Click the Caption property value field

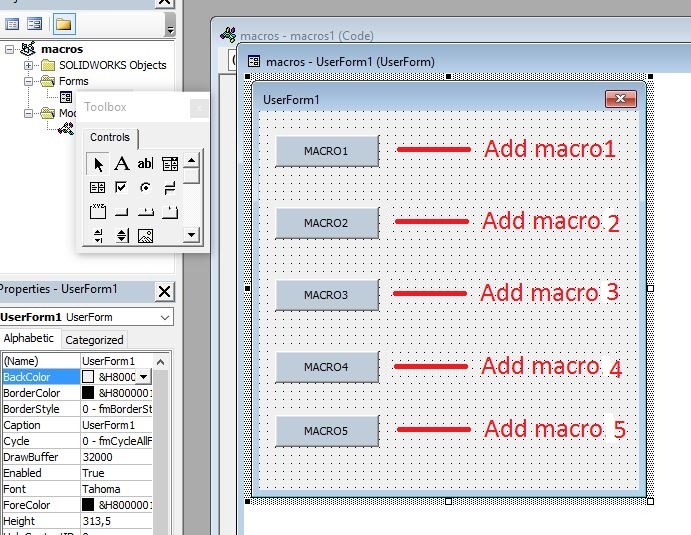(116, 425)
